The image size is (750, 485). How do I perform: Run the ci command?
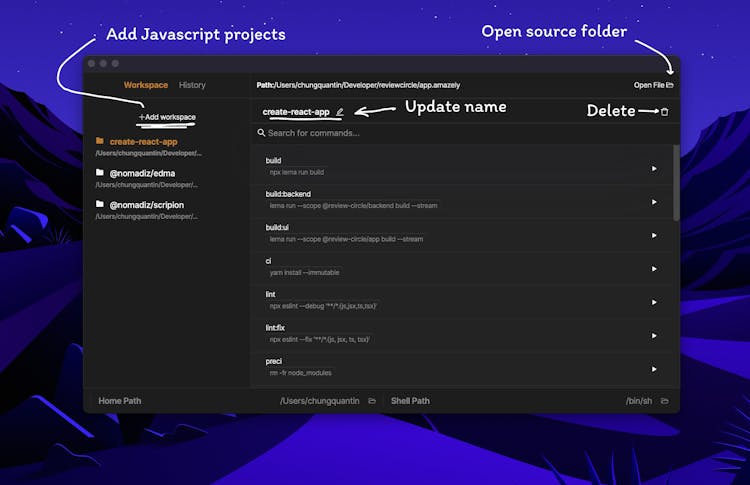click(x=654, y=268)
